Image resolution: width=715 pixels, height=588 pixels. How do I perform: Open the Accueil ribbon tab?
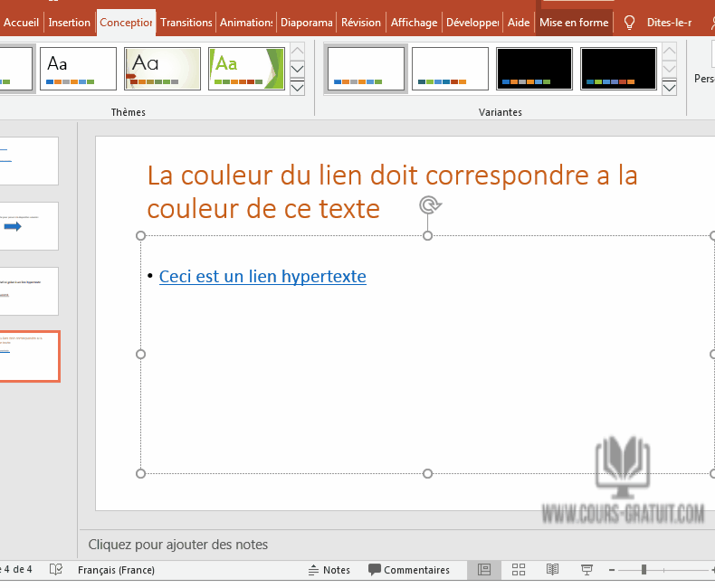(21, 23)
